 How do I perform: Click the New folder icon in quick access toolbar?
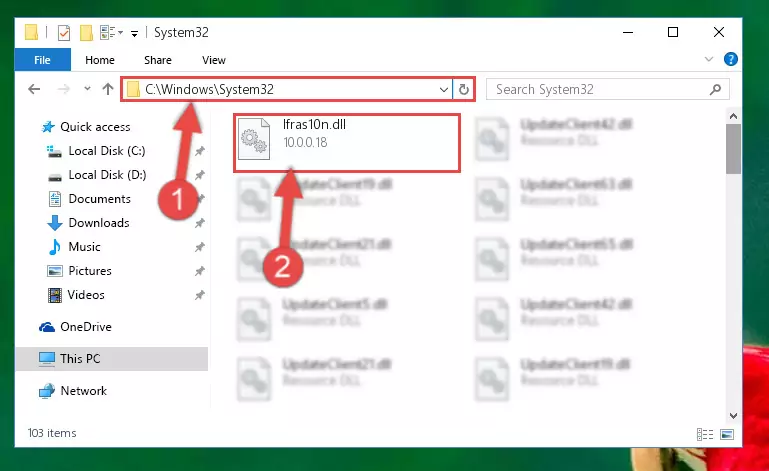(x=86, y=33)
